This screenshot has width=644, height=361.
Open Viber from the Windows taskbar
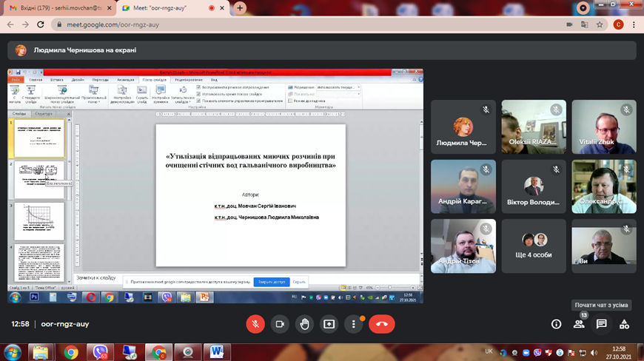(x=100, y=352)
